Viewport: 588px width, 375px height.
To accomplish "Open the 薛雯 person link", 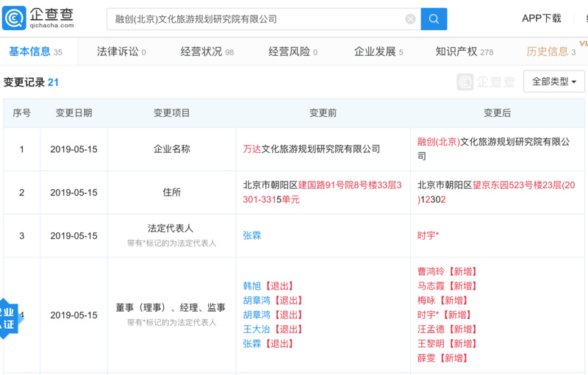I will pos(426,358).
